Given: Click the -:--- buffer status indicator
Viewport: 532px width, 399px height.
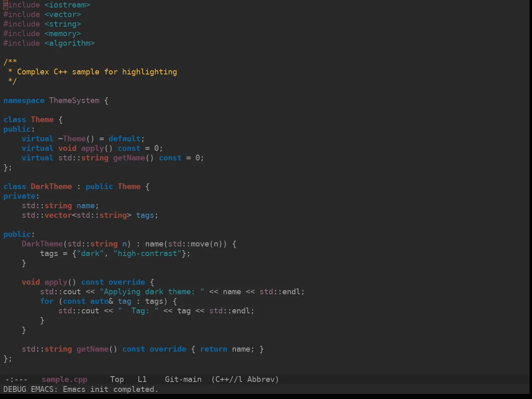Looking at the screenshot, I should (x=17, y=379).
